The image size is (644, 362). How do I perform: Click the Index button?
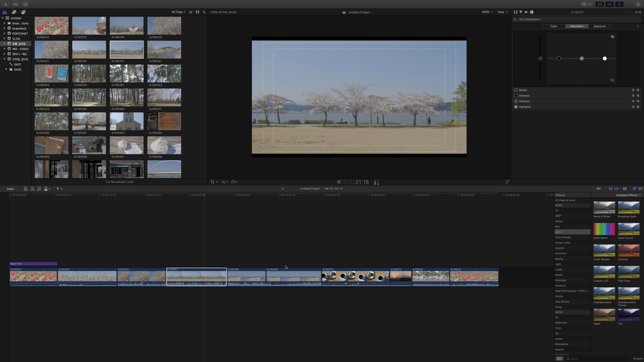pos(10,189)
